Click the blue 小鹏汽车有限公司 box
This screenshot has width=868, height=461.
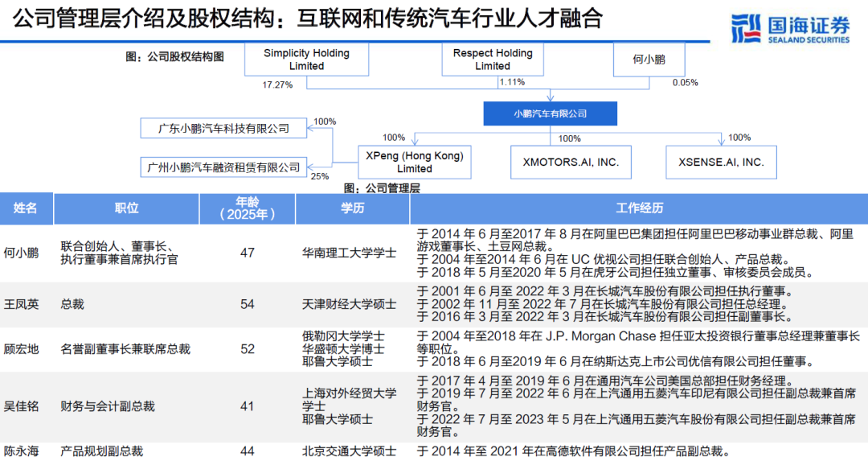551,113
